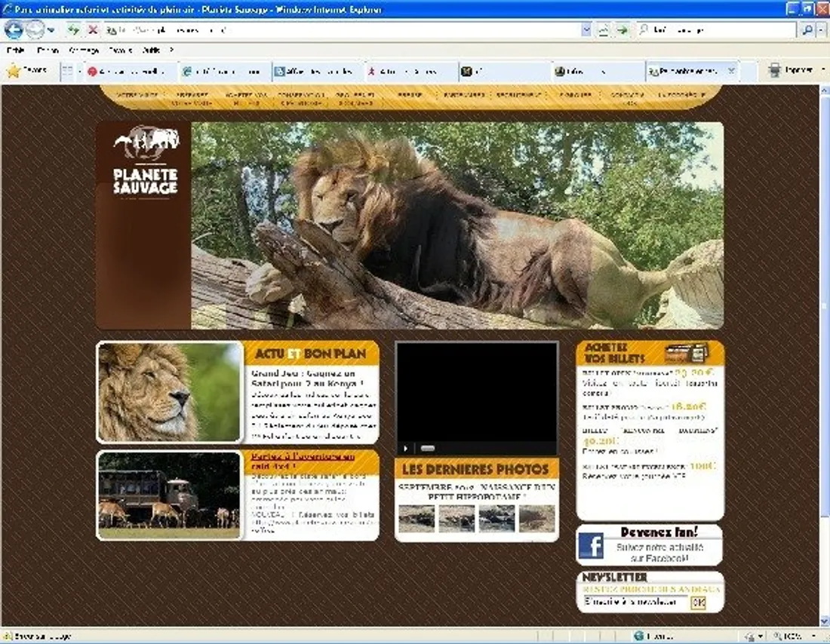Click the browser Forward arrow button
Screen dimensions: 830x644
(x=35, y=29)
